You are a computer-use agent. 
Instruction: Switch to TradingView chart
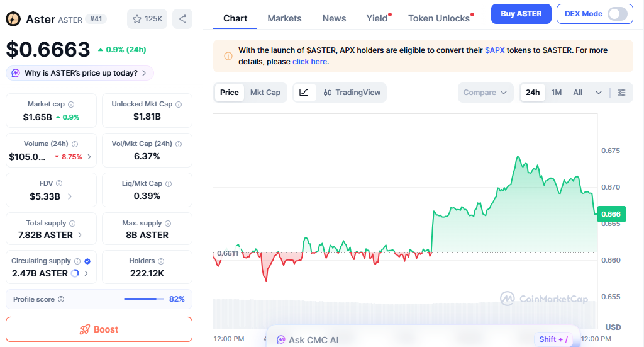[352, 93]
